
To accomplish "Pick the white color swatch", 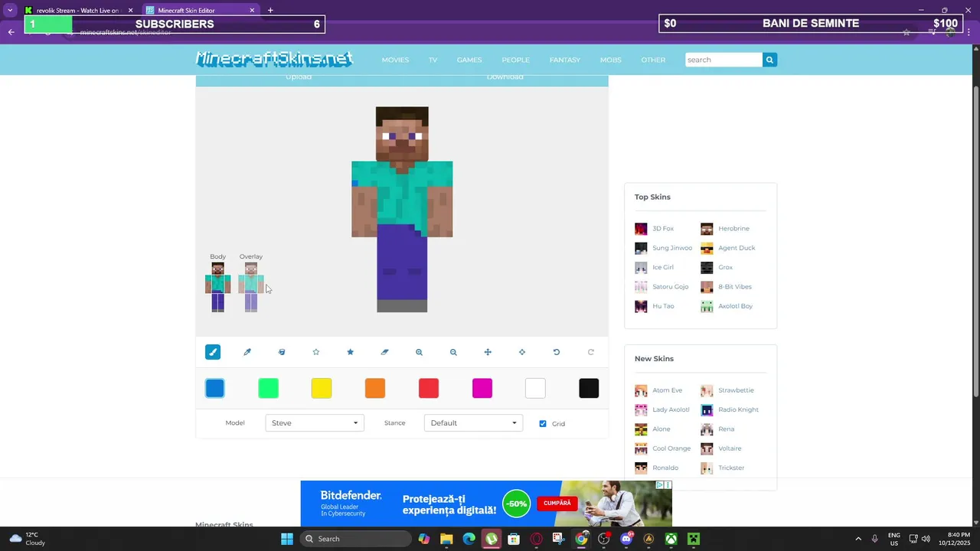I will pyautogui.click(x=535, y=388).
